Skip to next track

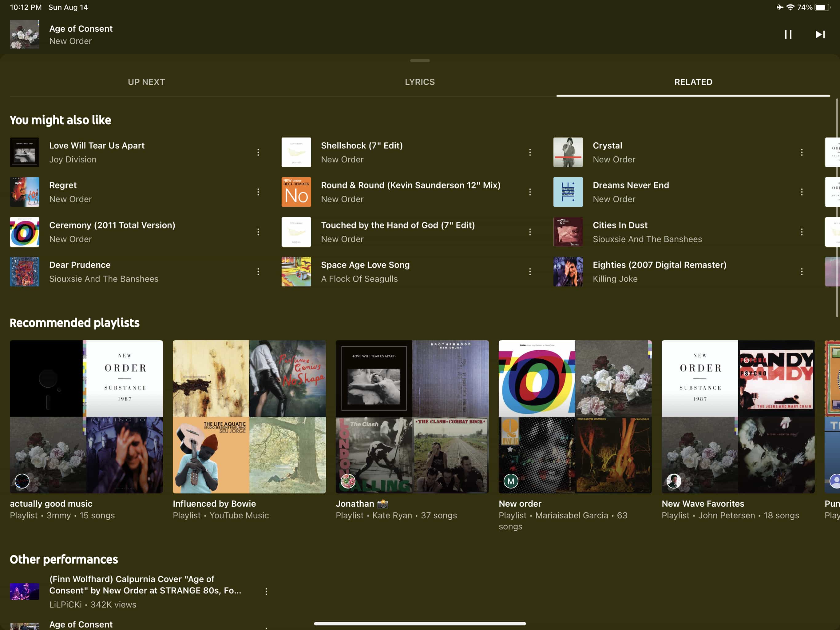tap(820, 34)
